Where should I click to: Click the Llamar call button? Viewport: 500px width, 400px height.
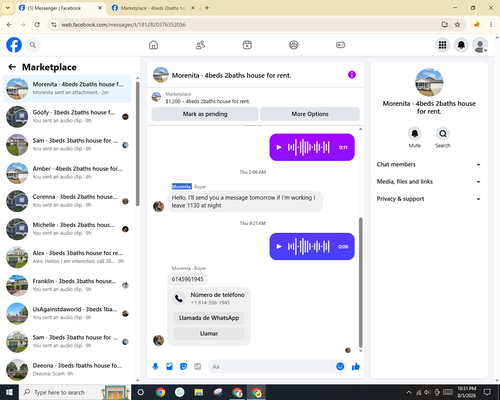[209, 333]
